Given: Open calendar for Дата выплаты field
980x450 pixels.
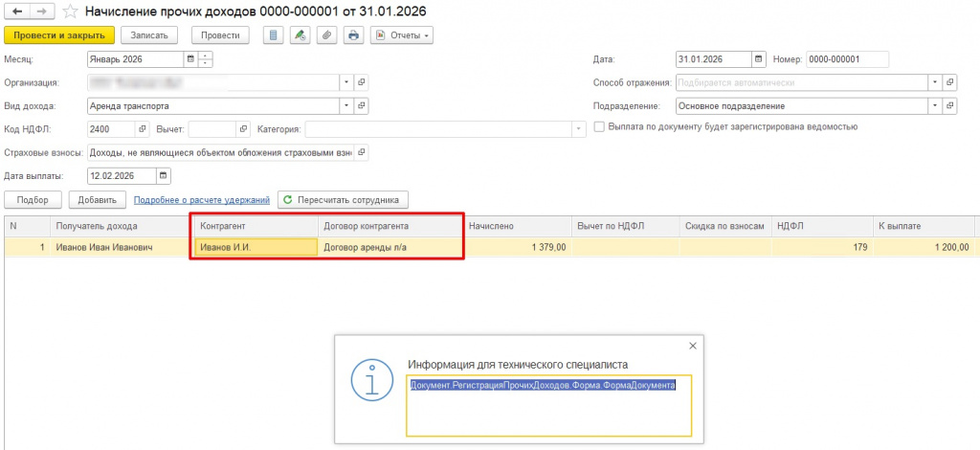Looking at the screenshot, I should tap(163, 176).
